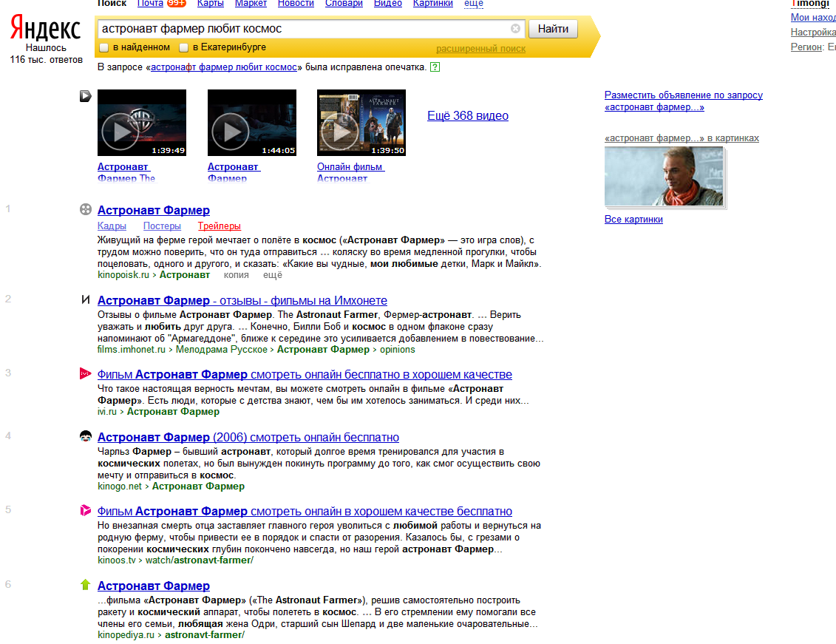Play the DVD cover video thumbnail lasting 1:39:50
Image resolution: width=836 pixels, height=644 pixels.
click(x=361, y=123)
